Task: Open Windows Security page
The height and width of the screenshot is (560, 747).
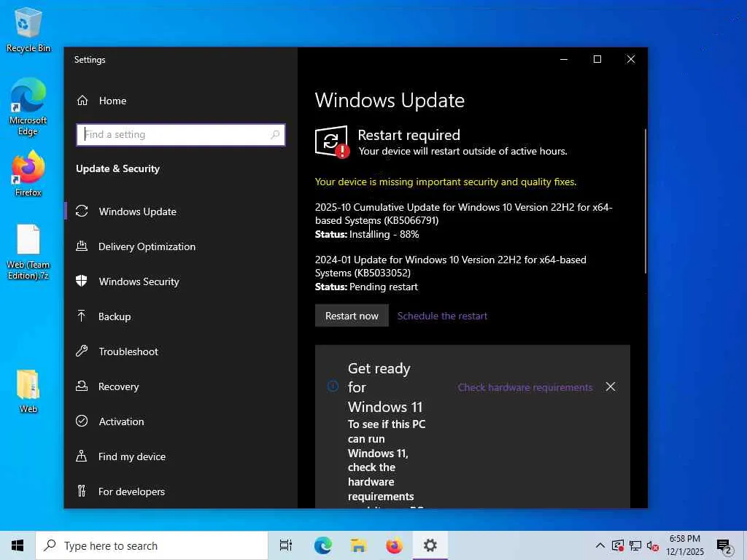Action: (x=181, y=281)
